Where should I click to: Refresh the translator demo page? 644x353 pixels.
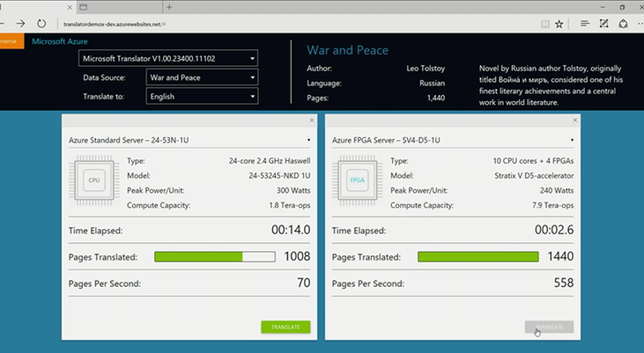(x=42, y=24)
